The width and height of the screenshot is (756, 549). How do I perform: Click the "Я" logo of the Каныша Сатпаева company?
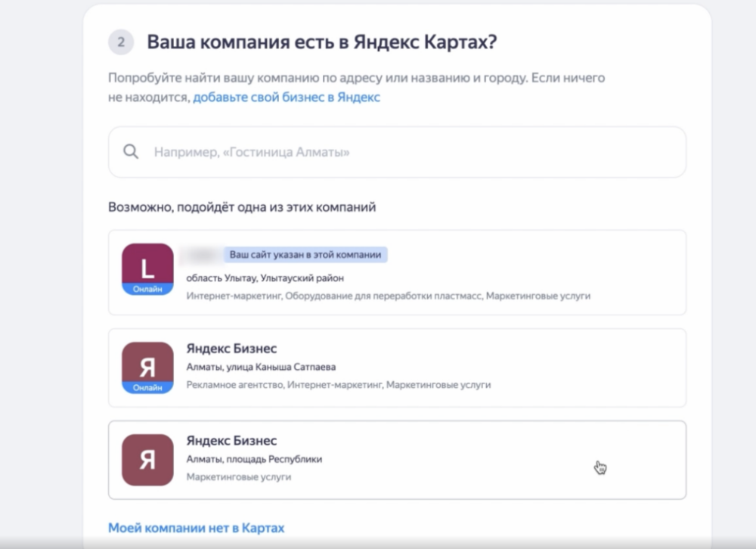(x=147, y=368)
